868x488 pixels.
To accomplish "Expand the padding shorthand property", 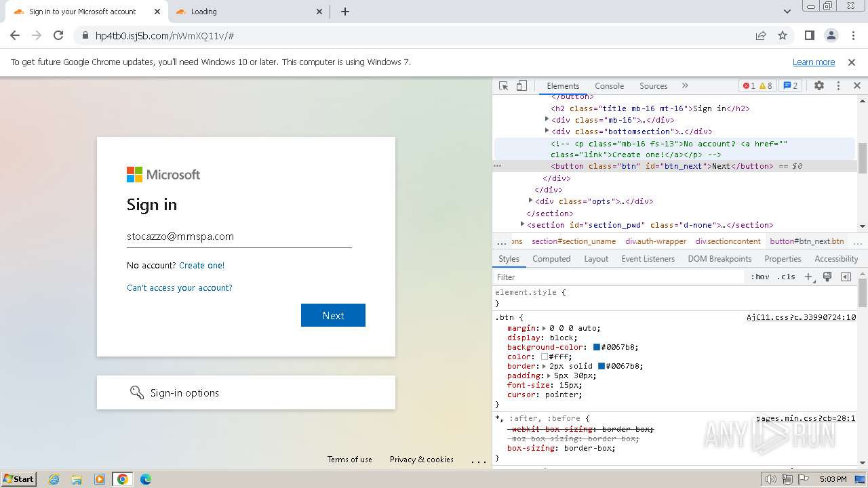I will pos(549,375).
